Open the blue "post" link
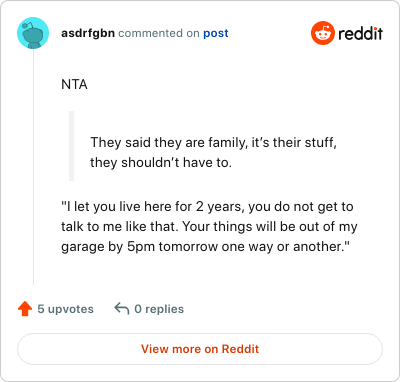 point(216,33)
